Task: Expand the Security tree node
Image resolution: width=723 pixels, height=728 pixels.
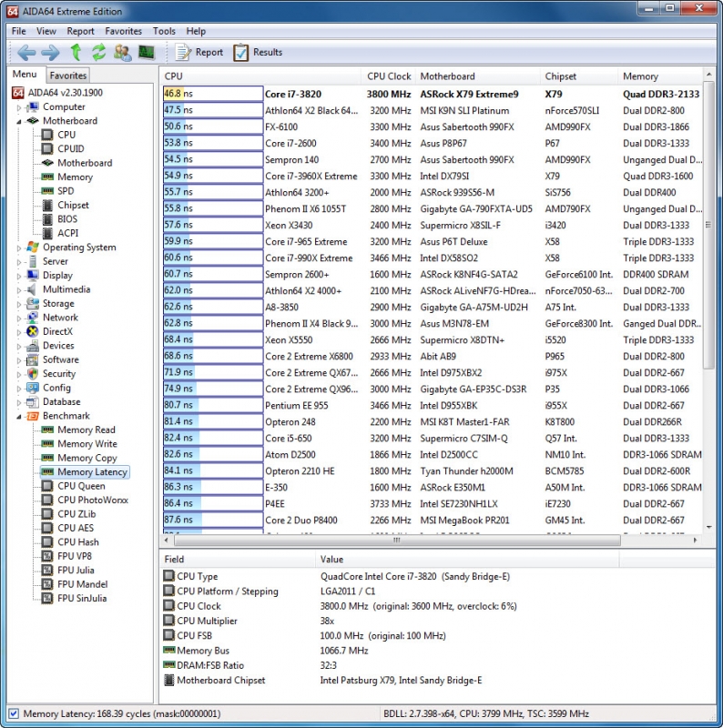Action: pos(19,375)
